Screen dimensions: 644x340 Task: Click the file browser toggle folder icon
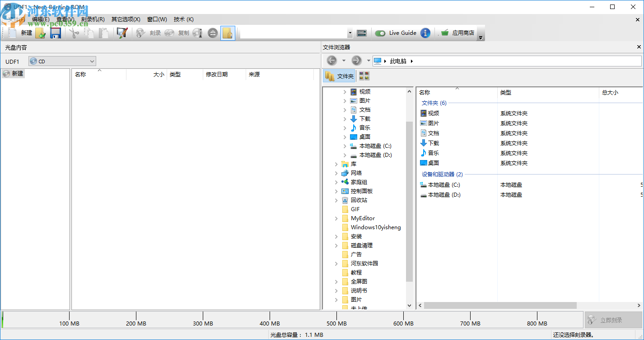coord(228,33)
